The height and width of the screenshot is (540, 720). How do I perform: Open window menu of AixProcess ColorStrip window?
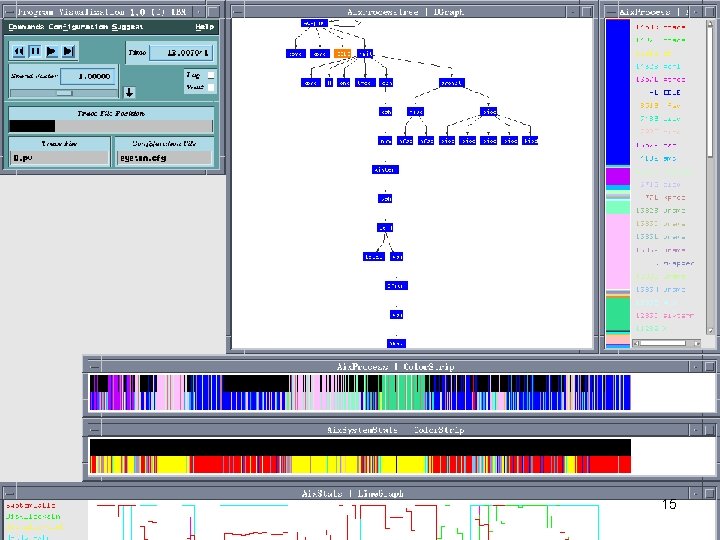click(94, 366)
